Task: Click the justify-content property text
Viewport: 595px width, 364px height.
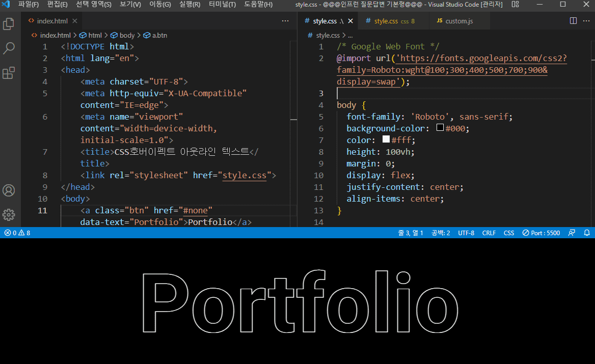Action: pyautogui.click(x=385, y=187)
